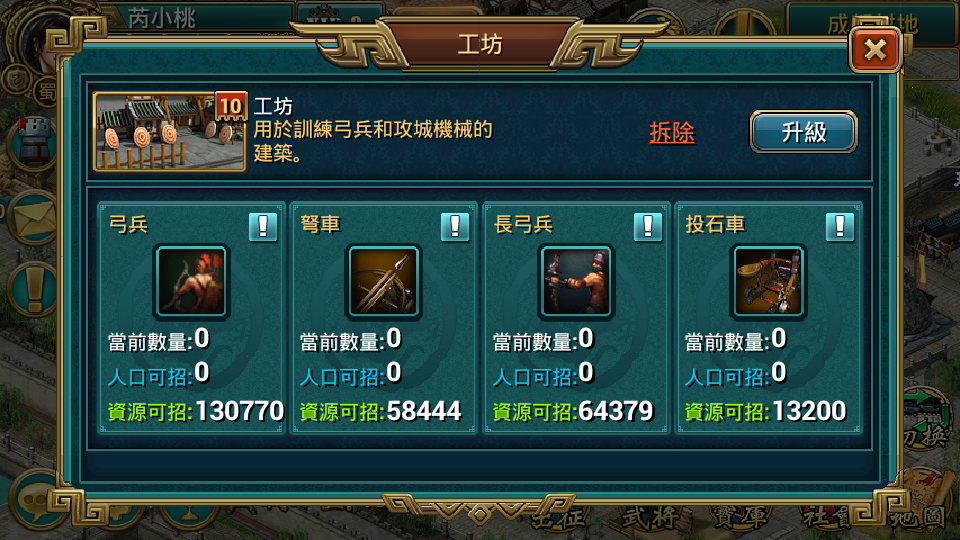Select the 弓兵 archer portrait
The width and height of the screenshot is (960, 540).
pyautogui.click(x=192, y=282)
